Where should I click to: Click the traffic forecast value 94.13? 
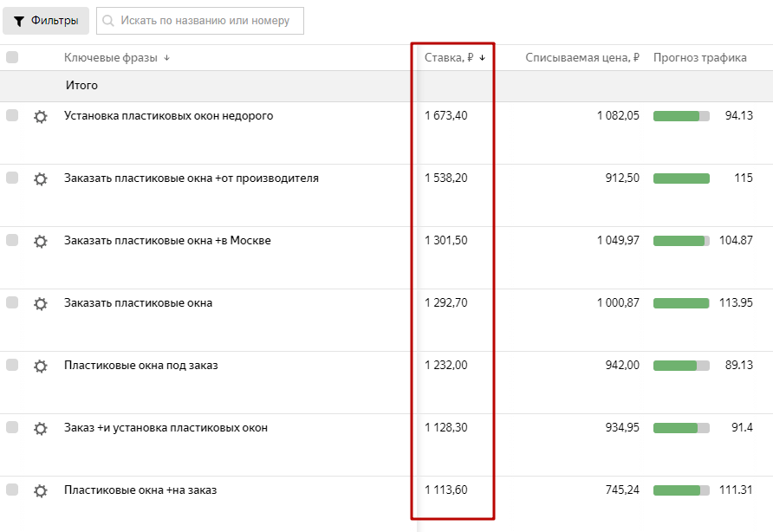click(739, 115)
